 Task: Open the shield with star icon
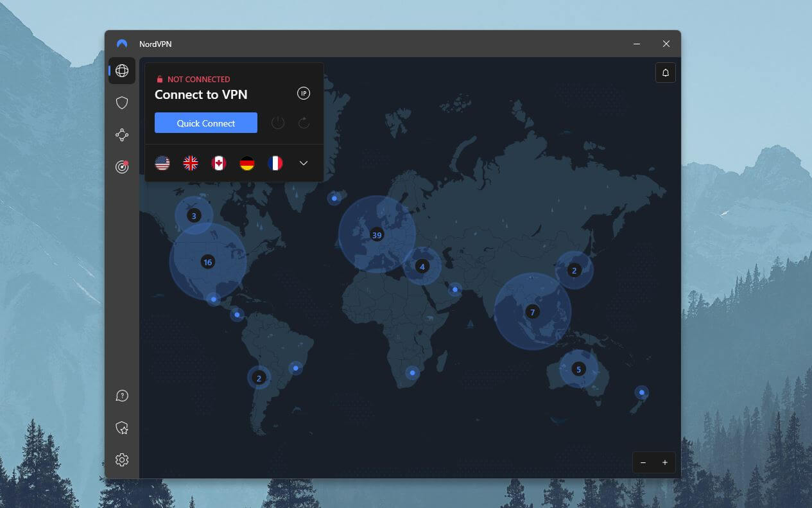pos(122,428)
